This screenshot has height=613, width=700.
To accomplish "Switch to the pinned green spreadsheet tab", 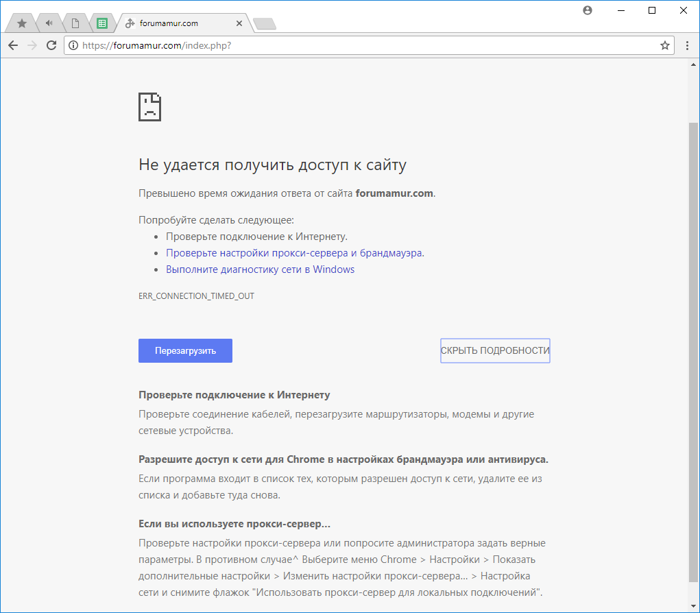I will pyautogui.click(x=102, y=23).
